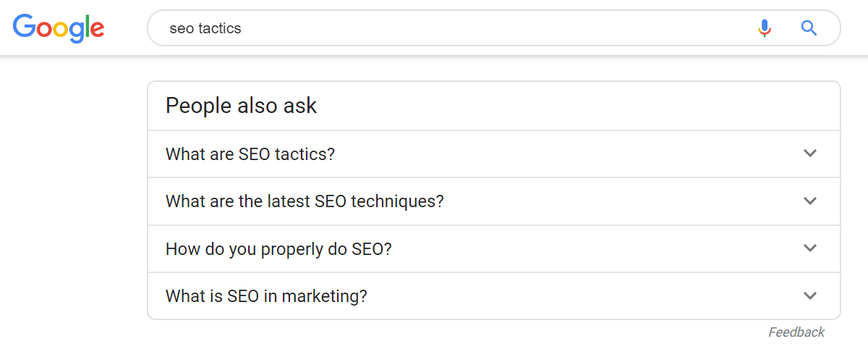The image size is (868, 352).
Task: Click blank space right of "People also ask"
Action: click(579, 106)
